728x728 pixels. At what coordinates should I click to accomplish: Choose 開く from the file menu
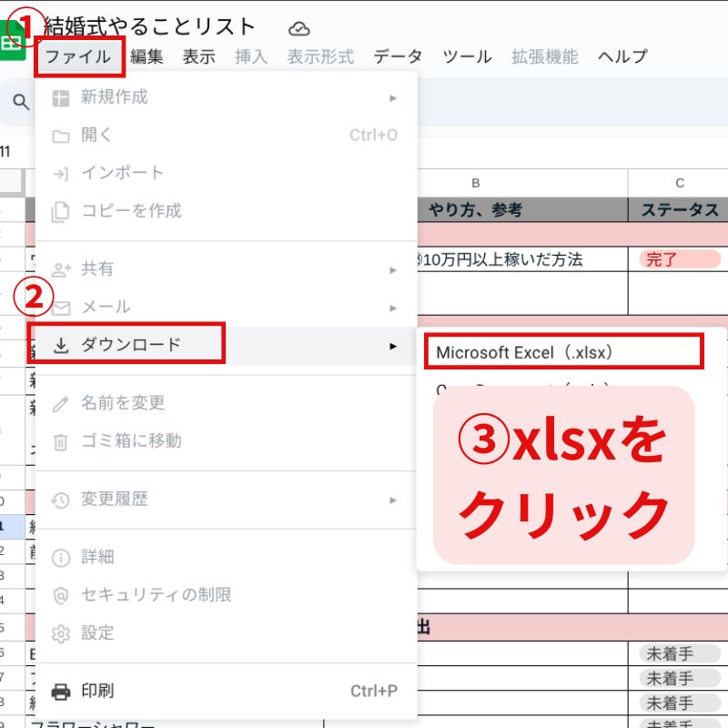pyautogui.click(x=226, y=135)
